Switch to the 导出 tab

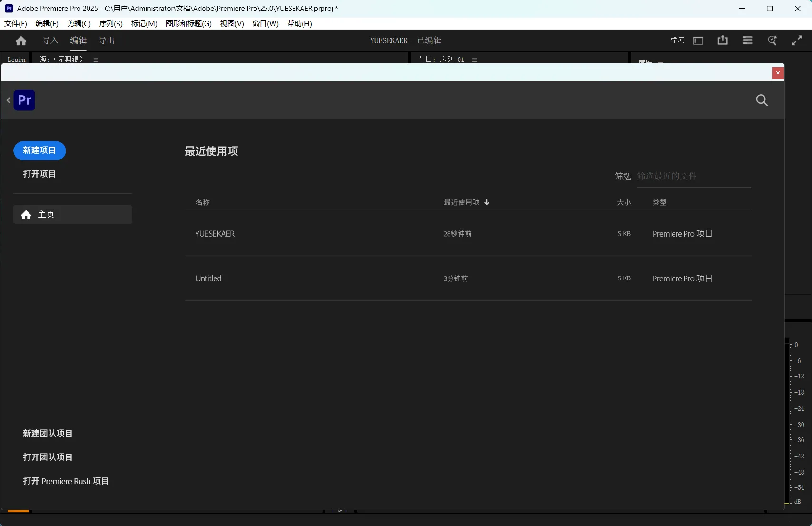(107, 40)
